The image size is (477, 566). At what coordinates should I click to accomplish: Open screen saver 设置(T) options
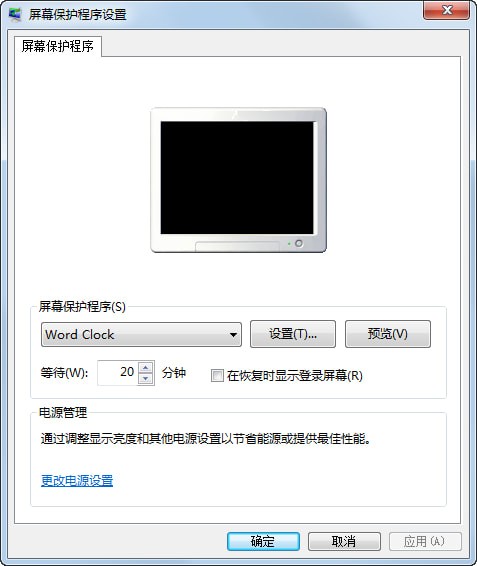click(293, 334)
